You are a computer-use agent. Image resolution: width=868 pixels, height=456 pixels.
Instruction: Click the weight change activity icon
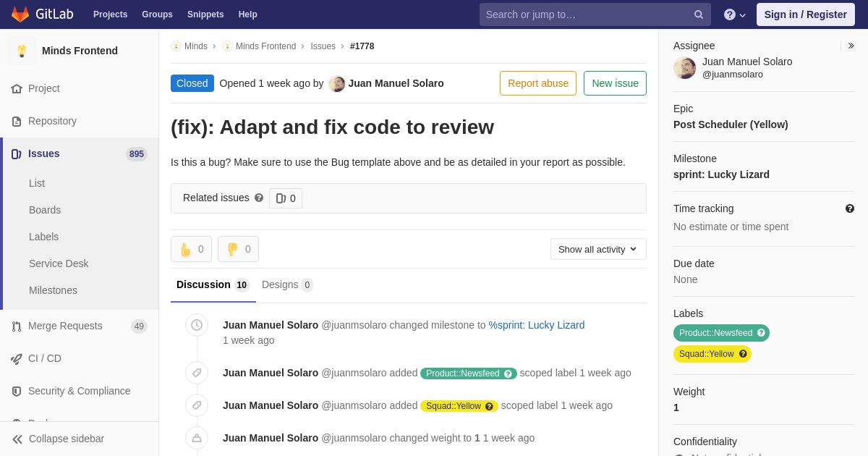tap(197, 438)
